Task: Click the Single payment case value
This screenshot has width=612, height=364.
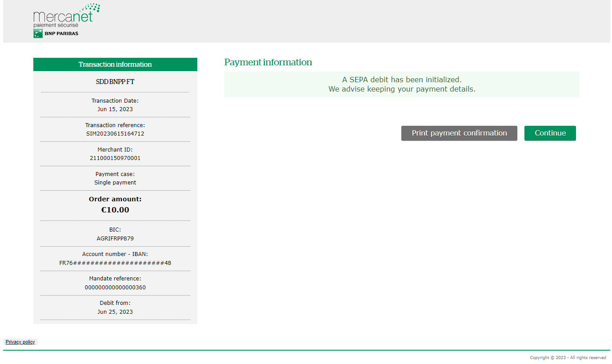Action: [x=115, y=183]
